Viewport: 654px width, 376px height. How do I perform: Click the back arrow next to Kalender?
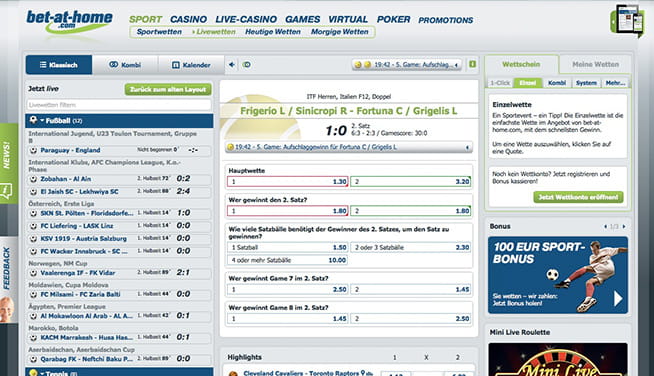click(232, 65)
